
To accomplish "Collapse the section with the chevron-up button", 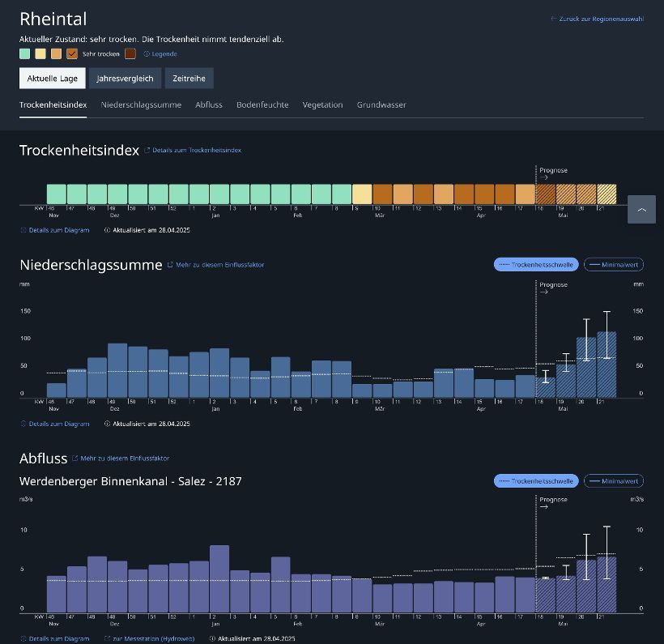I will [641, 209].
